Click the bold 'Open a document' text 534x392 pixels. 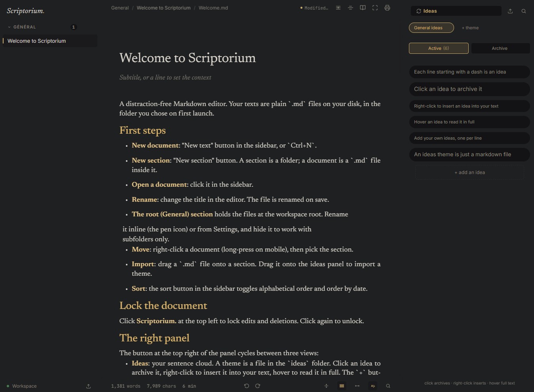(159, 185)
